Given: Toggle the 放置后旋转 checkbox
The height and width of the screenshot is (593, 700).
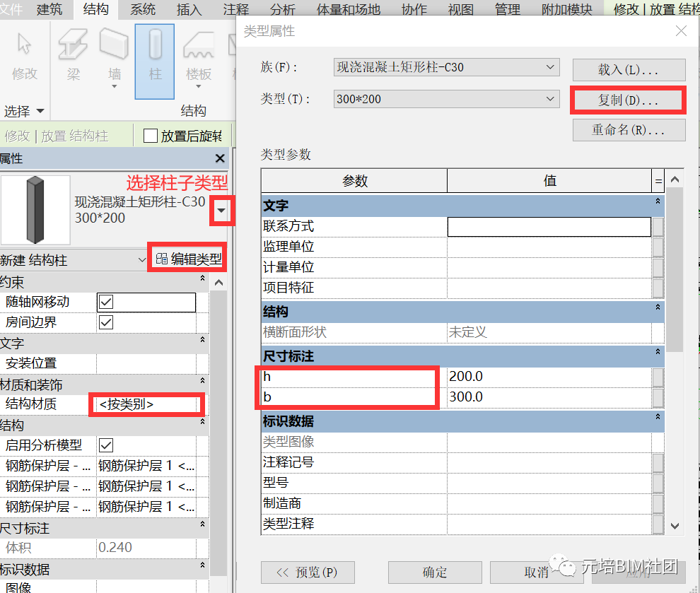Looking at the screenshot, I should pyautogui.click(x=151, y=136).
